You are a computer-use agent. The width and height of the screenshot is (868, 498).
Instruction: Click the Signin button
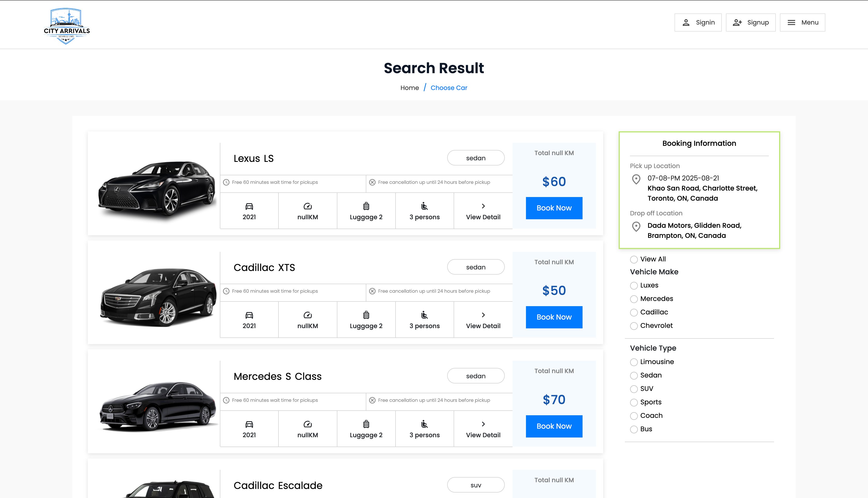(698, 22)
